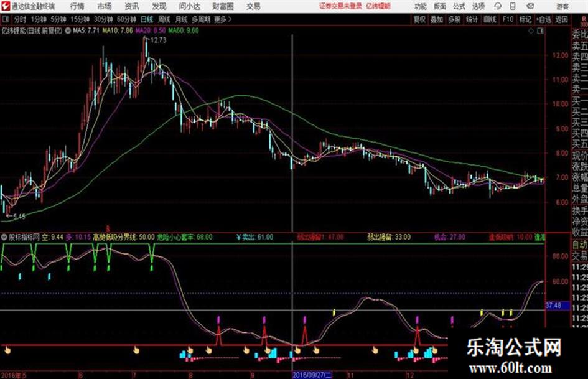This screenshot has height=379, width=588.
Task: Open the envelope message icon
Action: point(530,6)
